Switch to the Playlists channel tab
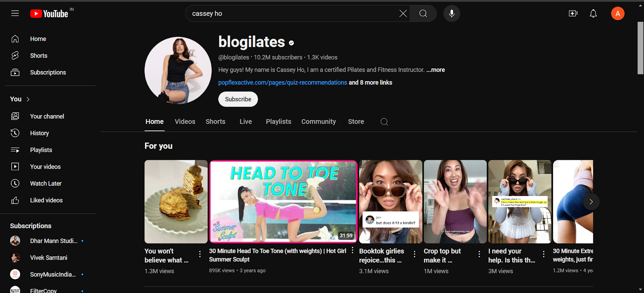The width and height of the screenshot is (644, 293). pyautogui.click(x=279, y=122)
